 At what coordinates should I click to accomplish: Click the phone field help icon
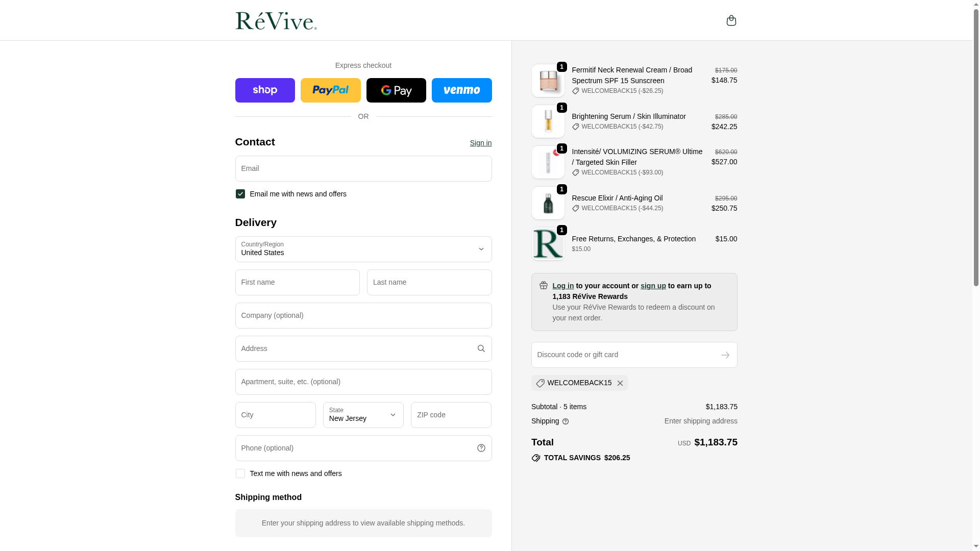(x=481, y=448)
